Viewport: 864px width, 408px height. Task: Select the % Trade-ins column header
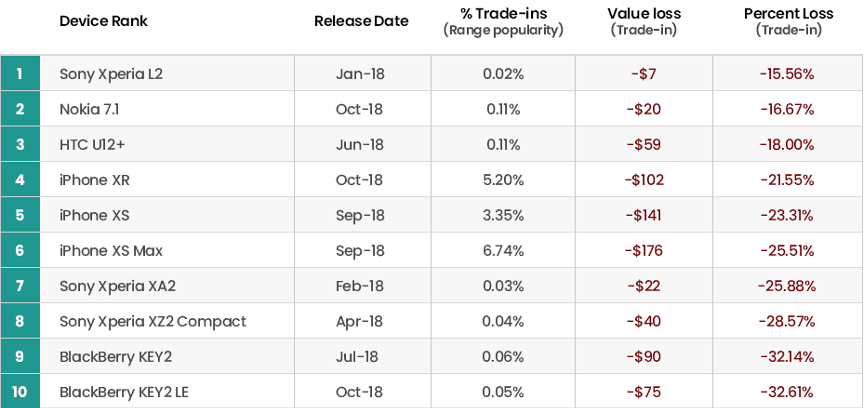pyautogui.click(x=502, y=13)
